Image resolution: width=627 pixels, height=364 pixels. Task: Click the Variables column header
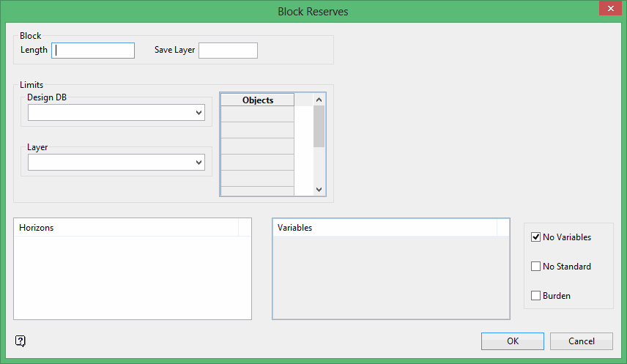coord(385,228)
